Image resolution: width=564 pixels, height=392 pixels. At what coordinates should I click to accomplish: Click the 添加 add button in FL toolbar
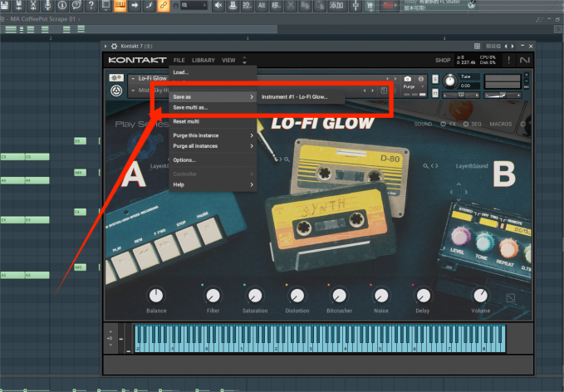tap(336, 5)
